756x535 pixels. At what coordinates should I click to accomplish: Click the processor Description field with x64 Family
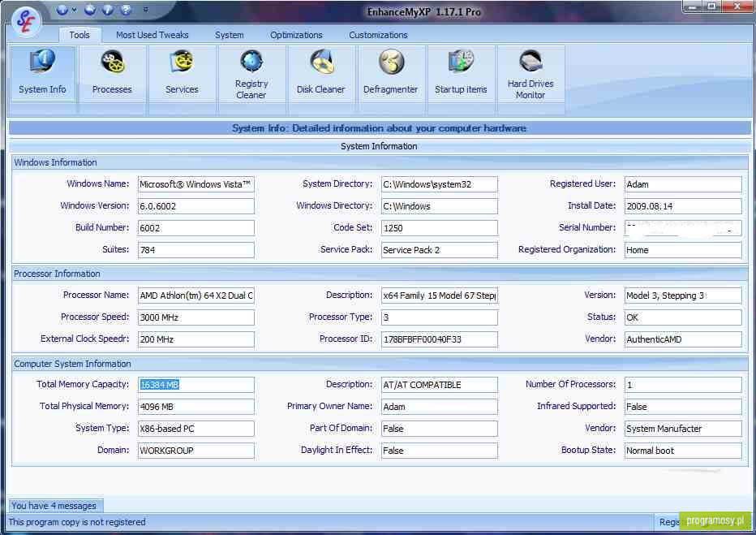439,296
